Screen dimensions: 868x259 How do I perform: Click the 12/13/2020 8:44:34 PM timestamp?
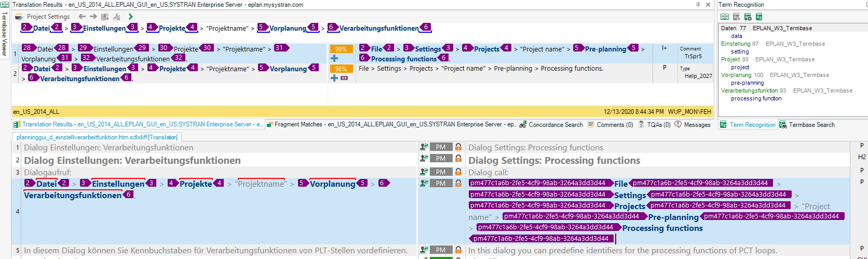pos(633,111)
